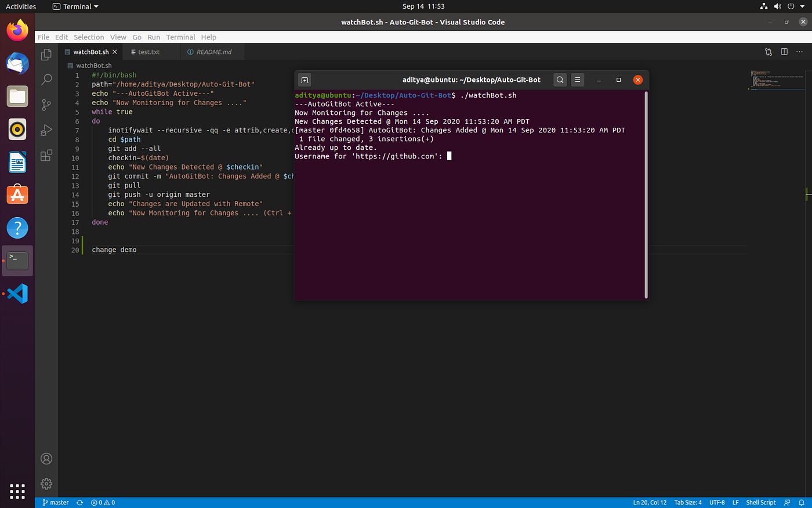Split the editor to the right

(x=784, y=52)
